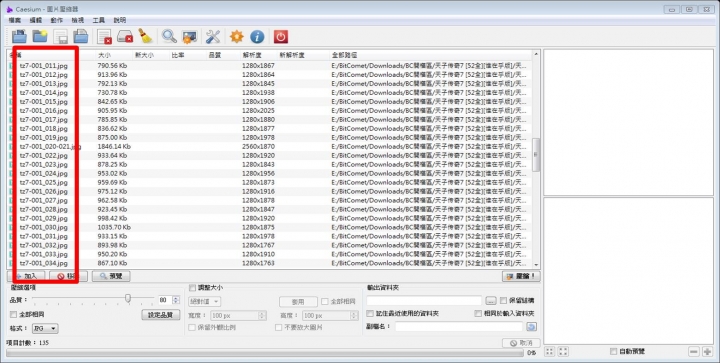Click the 1035.70 Kb size cell
Screen dimensions: 720x363
114,227
